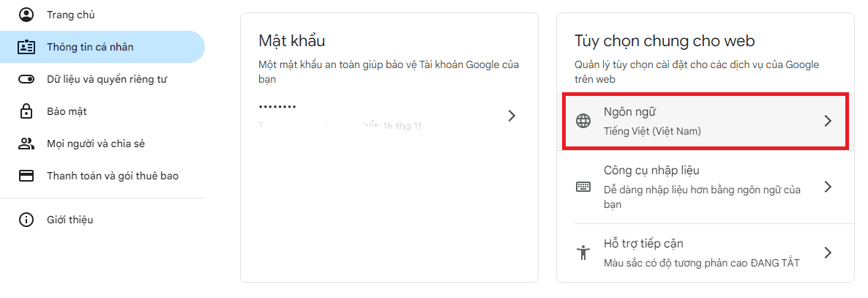Click the Trang chủ person icon

tap(26, 15)
